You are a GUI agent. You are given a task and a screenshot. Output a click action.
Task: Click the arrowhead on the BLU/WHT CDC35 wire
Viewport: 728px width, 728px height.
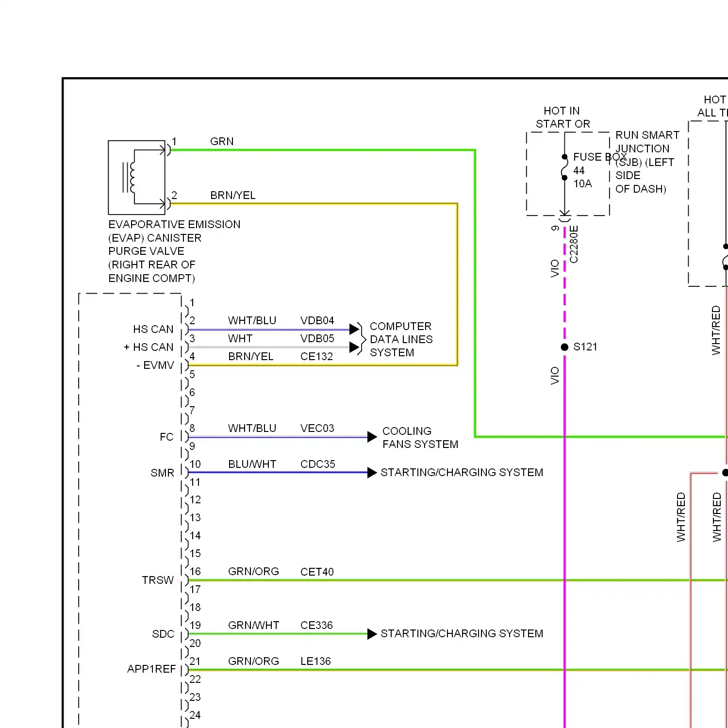pyautogui.click(x=372, y=473)
